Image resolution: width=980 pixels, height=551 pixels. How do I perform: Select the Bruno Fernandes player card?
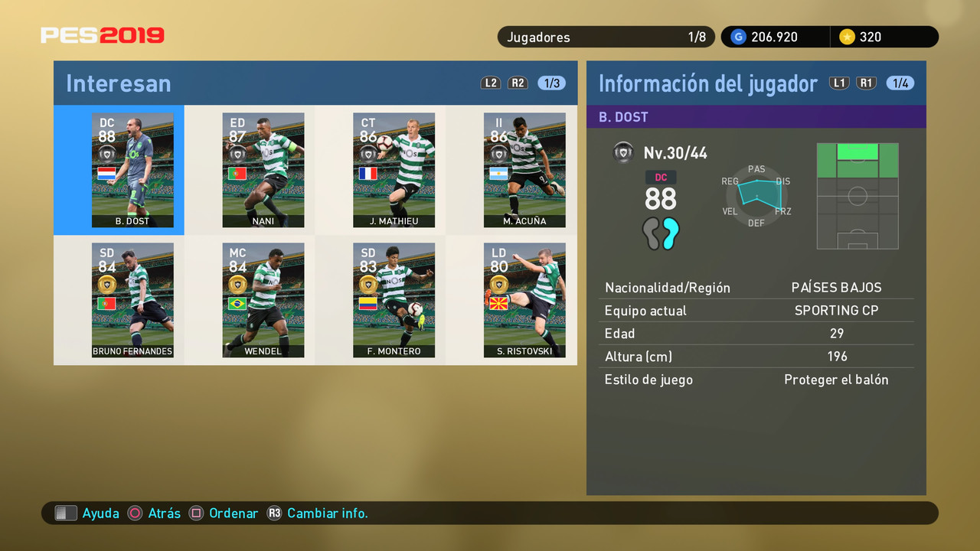(x=132, y=300)
